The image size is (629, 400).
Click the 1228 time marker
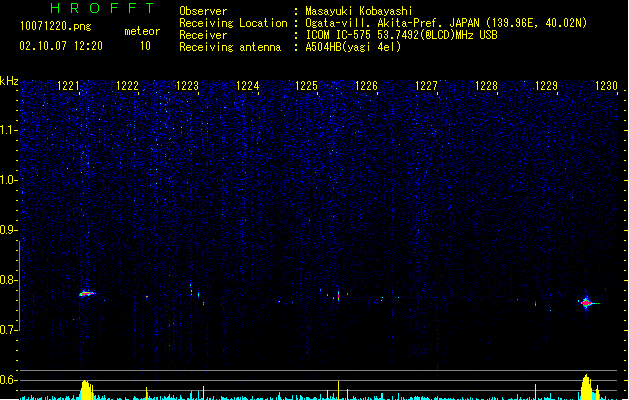pos(486,86)
